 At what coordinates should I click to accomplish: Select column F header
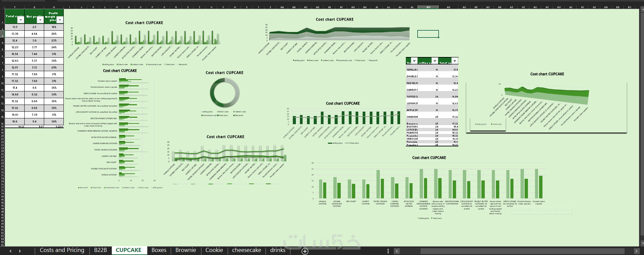15,7
